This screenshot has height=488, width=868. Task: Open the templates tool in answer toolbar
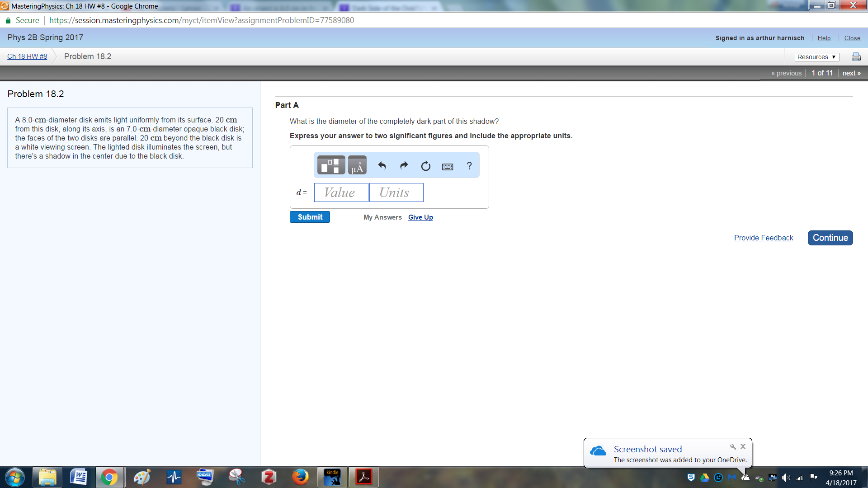(x=331, y=165)
